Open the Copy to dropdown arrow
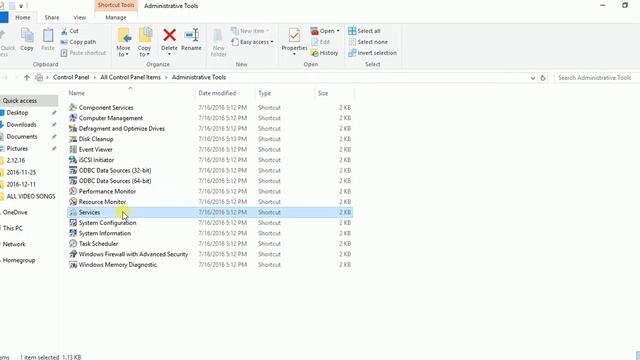This screenshot has height=360, width=640. [148, 55]
